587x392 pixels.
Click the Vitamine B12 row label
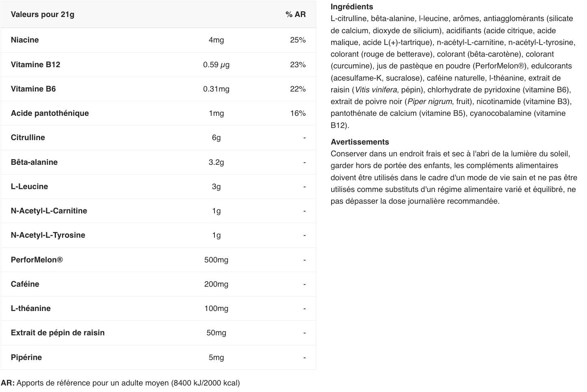(x=35, y=65)
